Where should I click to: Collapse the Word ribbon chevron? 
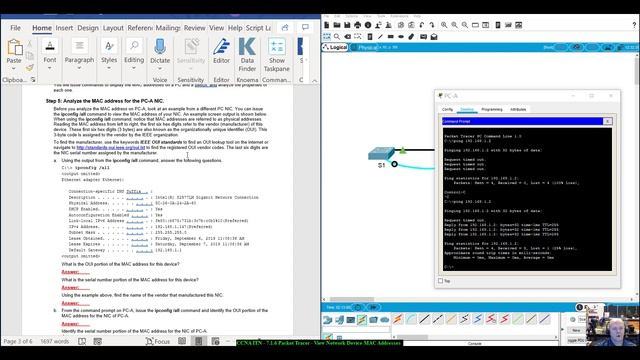pyautogui.click(x=314, y=80)
